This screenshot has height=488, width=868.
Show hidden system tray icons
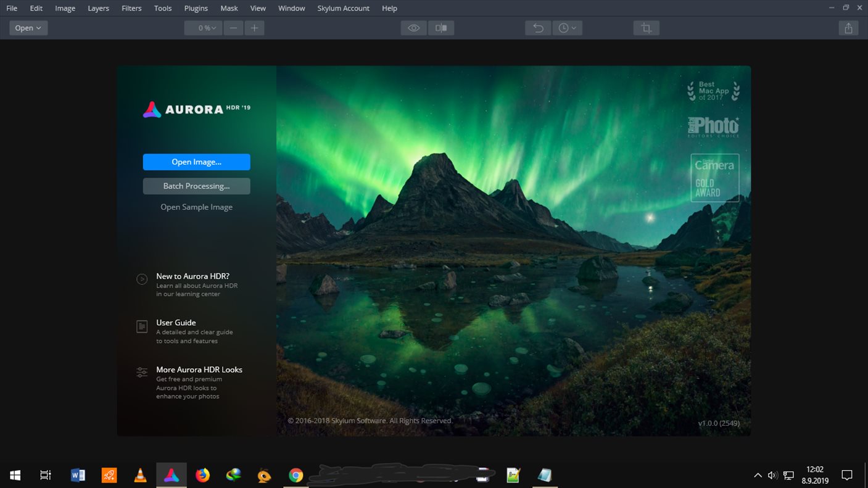pos(758,476)
